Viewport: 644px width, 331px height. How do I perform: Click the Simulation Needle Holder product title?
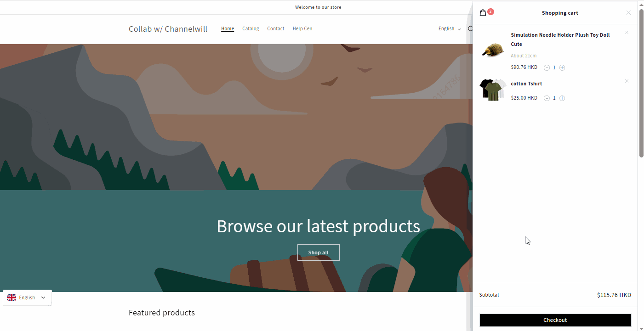coord(560,39)
